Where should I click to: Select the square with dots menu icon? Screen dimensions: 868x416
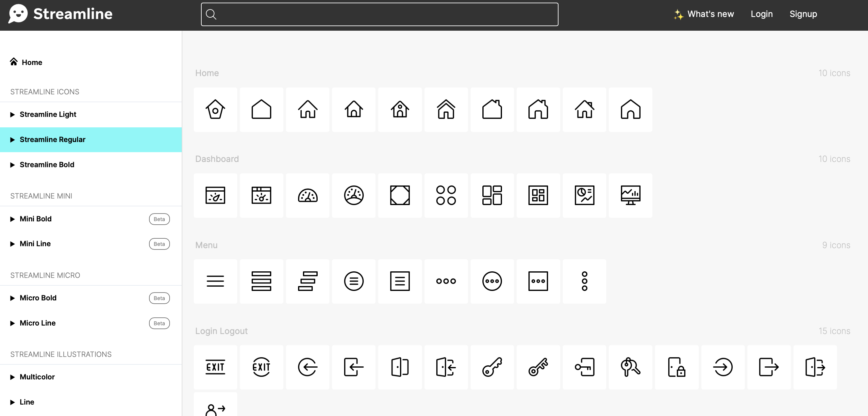[x=538, y=281]
